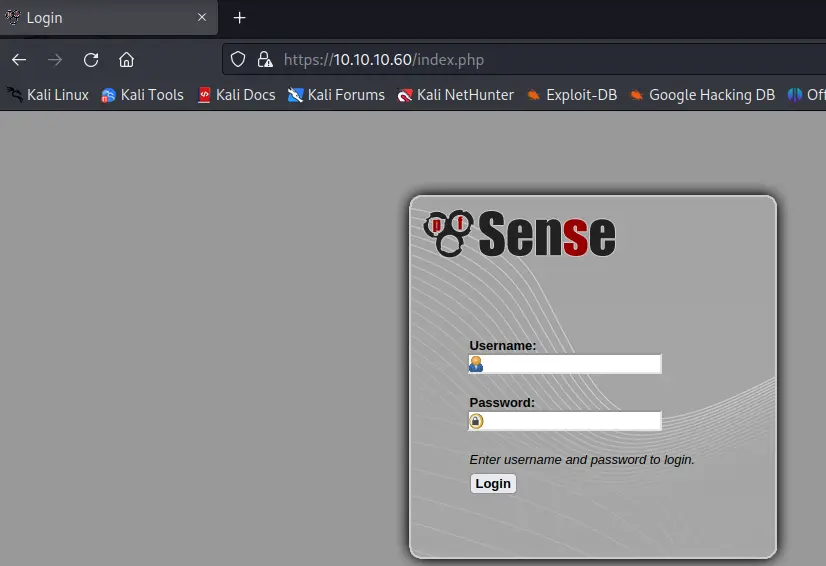Focus the Password input field

coord(565,421)
